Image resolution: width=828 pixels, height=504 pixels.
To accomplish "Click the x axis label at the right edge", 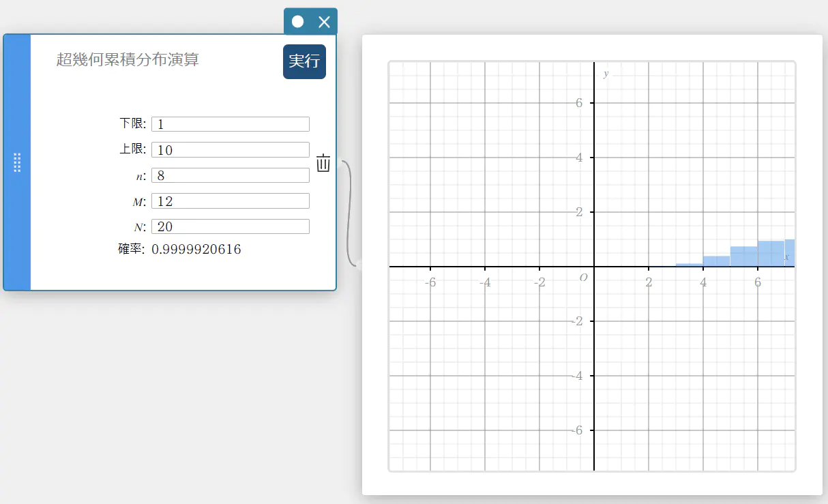I will click(786, 257).
